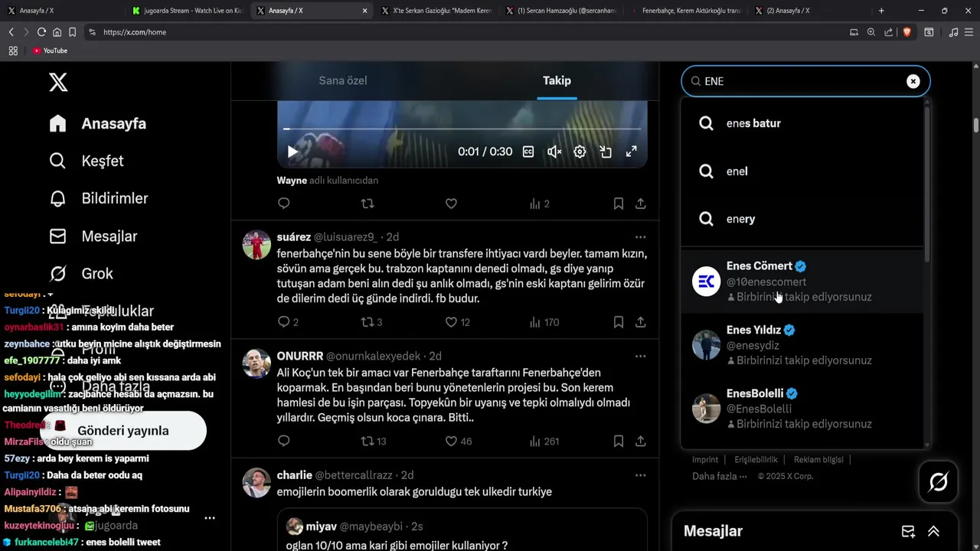The height and width of the screenshot is (551, 980).
Task: Share Wayne's video post
Action: (x=640, y=204)
